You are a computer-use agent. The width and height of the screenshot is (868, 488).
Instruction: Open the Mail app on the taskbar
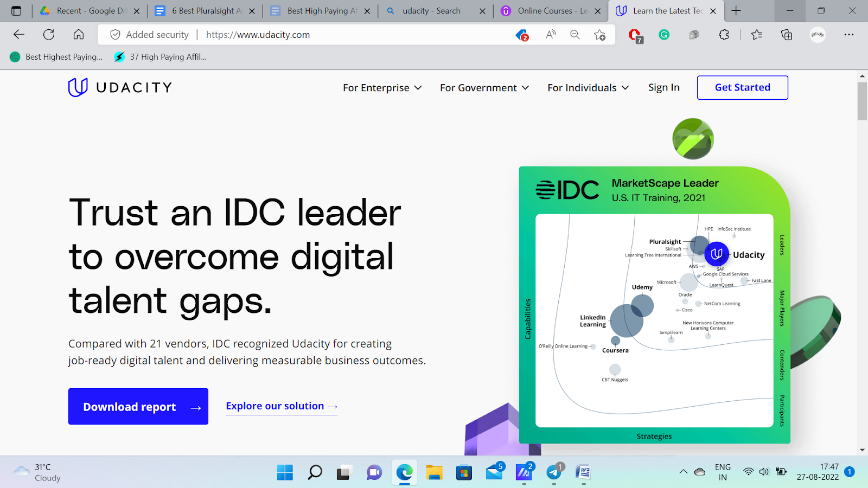tap(494, 472)
